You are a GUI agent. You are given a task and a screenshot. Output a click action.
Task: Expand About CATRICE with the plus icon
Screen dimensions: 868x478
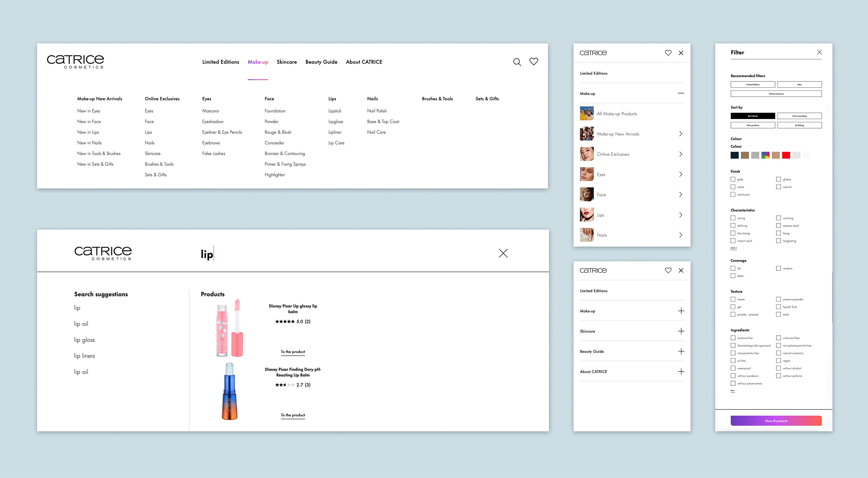pyautogui.click(x=681, y=371)
